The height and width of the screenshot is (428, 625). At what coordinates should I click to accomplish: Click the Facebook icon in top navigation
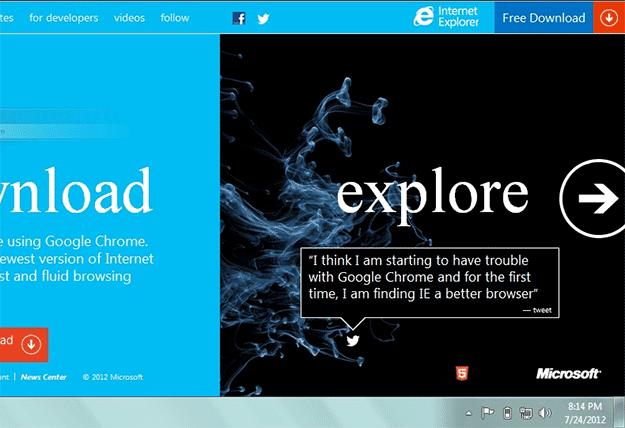coord(239,18)
